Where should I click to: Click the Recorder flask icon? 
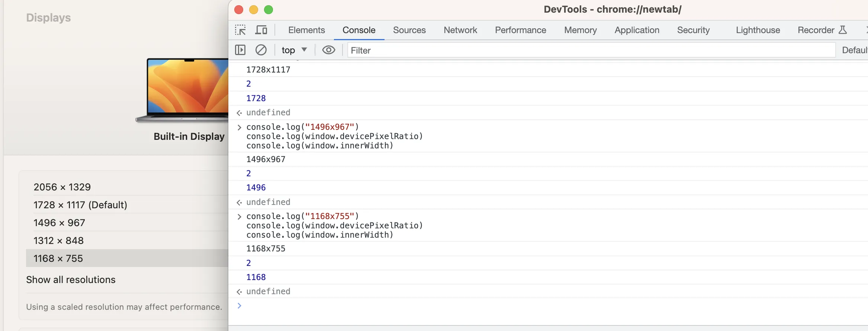coord(843,30)
